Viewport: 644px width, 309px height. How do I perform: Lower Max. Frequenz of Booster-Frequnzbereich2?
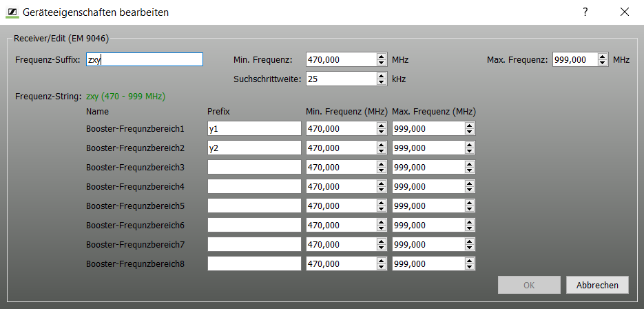coord(469,151)
